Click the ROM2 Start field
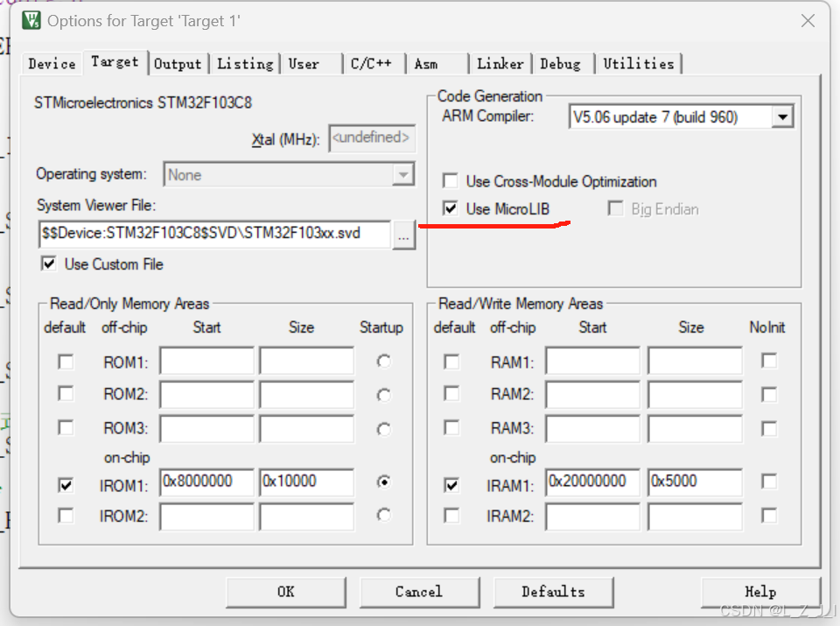This screenshot has width=840, height=626. click(x=206, y=395)
